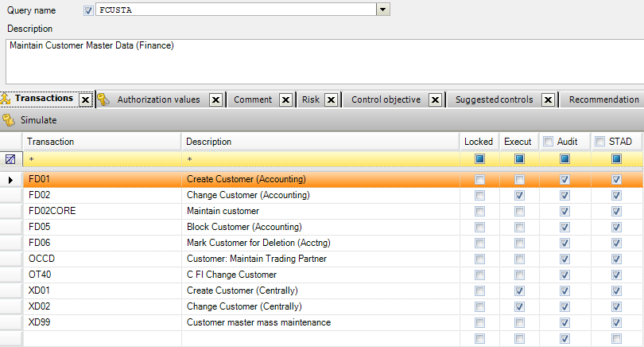The height and width of the screenshot is (347, 644).
Task: Click 'Create Customer (Centrally)' description
Action: tap(242, 290)
